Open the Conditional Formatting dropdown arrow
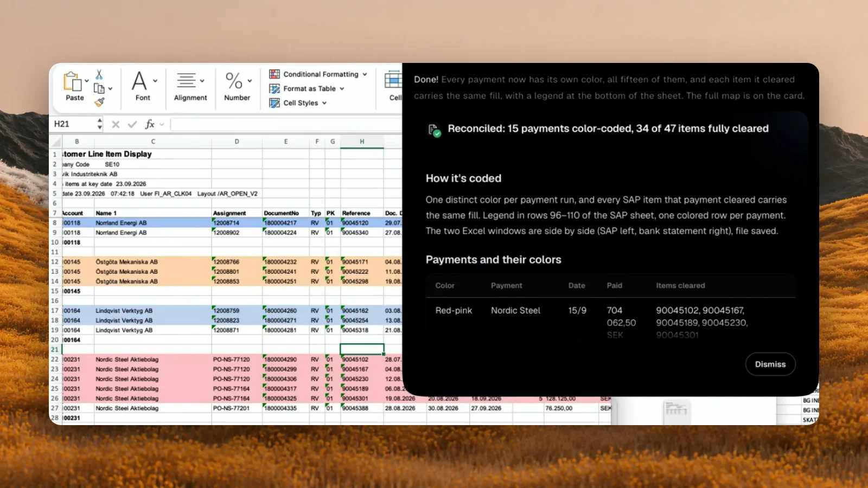This screenshot has width=868, height=488. pyautogui.click(x=365, y=74)
